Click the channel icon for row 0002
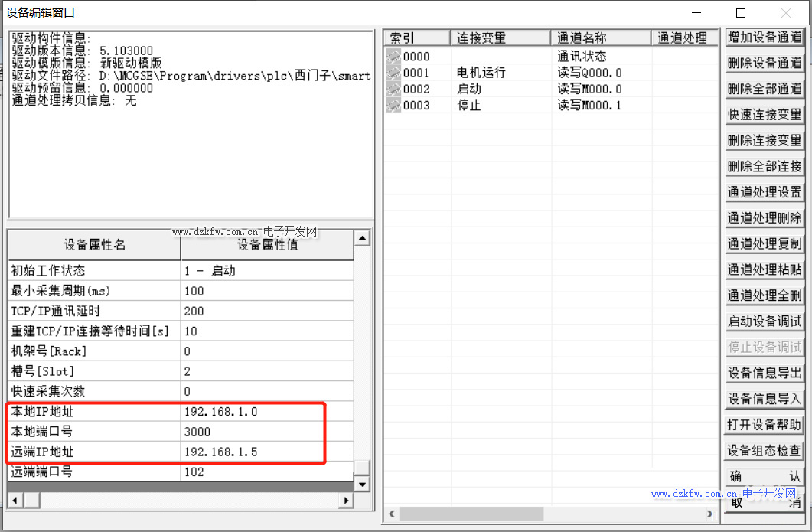The height and width of the screenshot is (532, 812). click(x=393, y=89)
